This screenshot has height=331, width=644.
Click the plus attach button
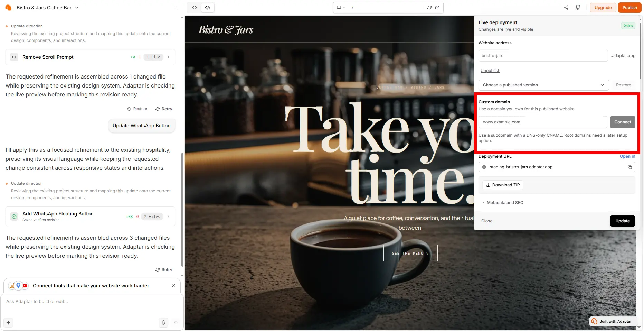(8, 323)
